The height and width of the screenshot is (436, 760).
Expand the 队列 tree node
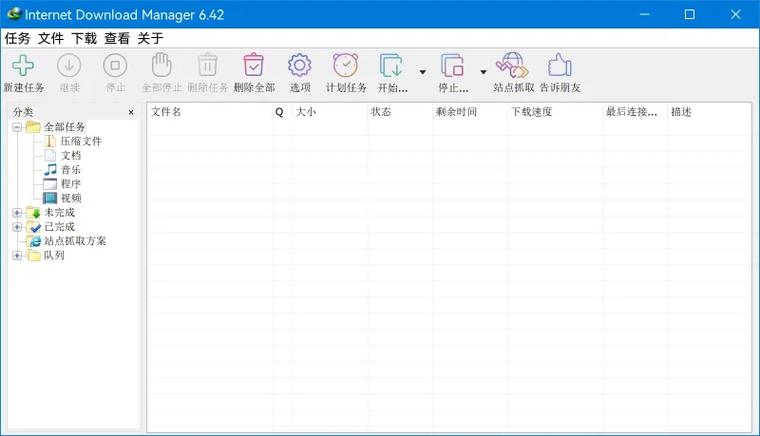coord(17,255)
